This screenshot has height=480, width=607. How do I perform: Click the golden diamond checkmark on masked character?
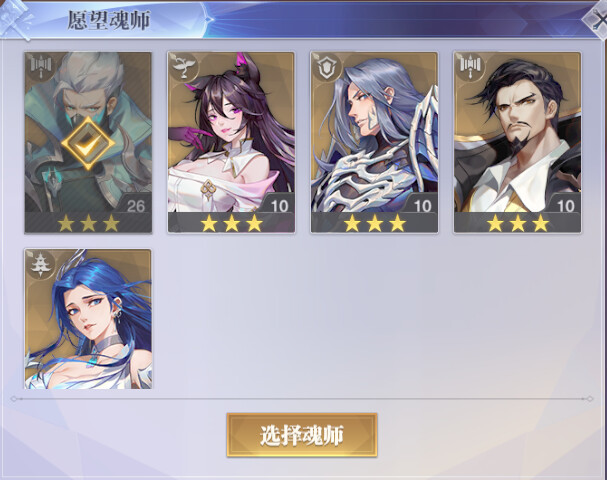coord(88,143)
